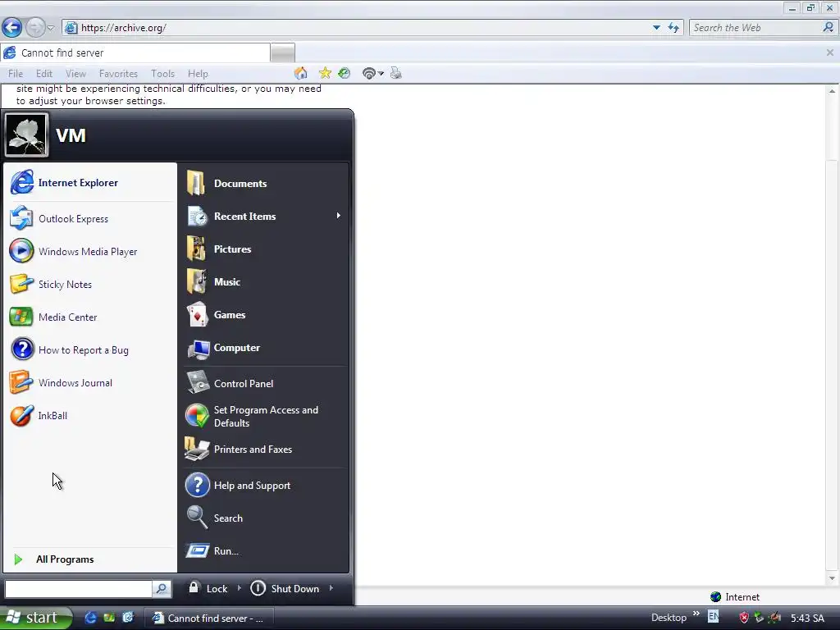Click the page vertical scrollbar down arrow
The height and width of the screenshot is (630, 840).
click(832, 578)
